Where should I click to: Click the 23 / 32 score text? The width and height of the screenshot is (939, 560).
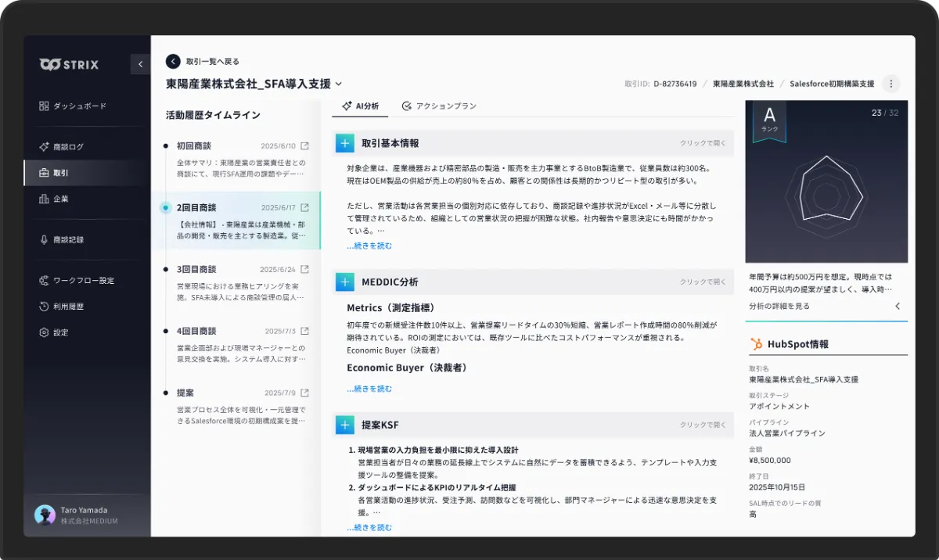(885, 113)
